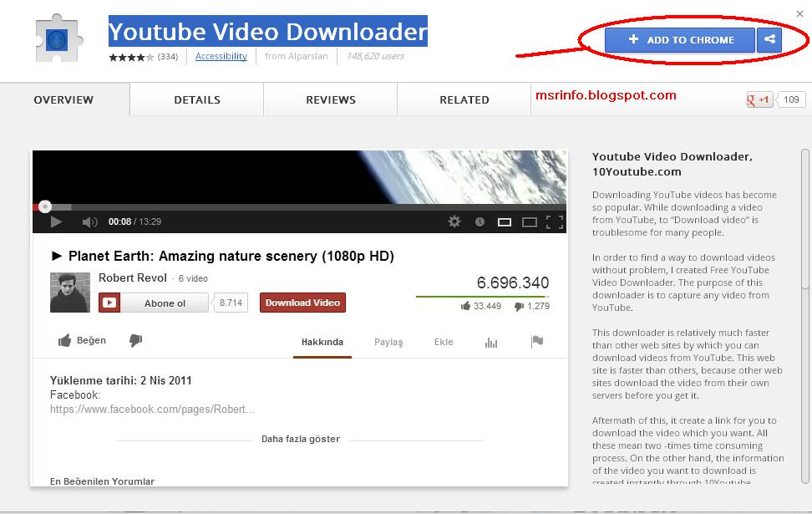Click the 00:08 / 13:29 time display
The width and height of the screenshot is (812, 514).
pyautogui.click(x=134, y=221)
